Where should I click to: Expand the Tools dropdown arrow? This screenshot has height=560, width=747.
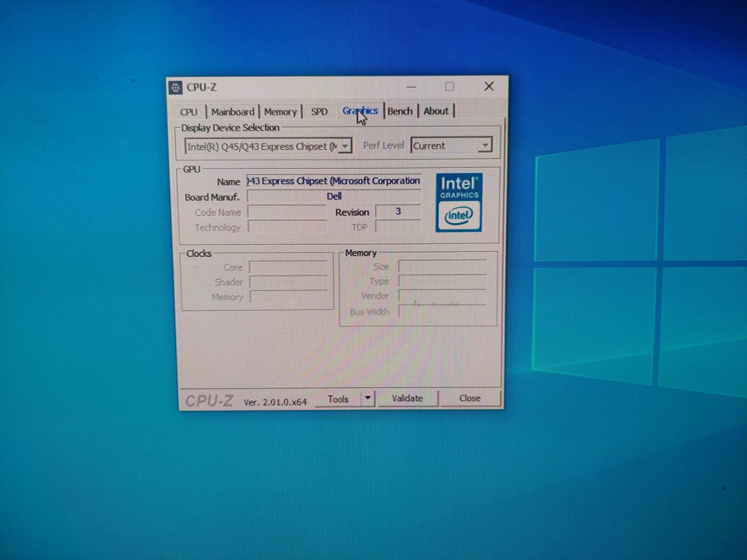tap(368, 398)
